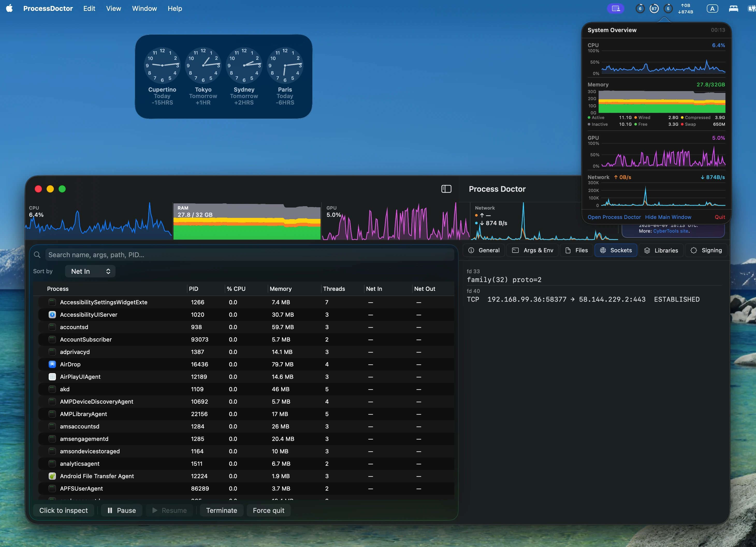Click the bed Focus icon in menu bar
Image resolution: width=756 pixels, height=547 pixels.
733,9
